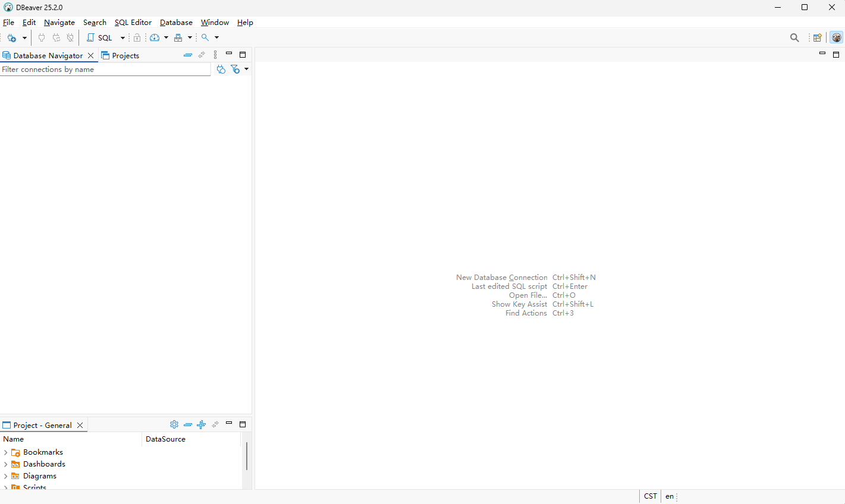This screenshot has width=845, height=504.
Task: Click blue plus icon in Project panel
Action: point(201,424)
